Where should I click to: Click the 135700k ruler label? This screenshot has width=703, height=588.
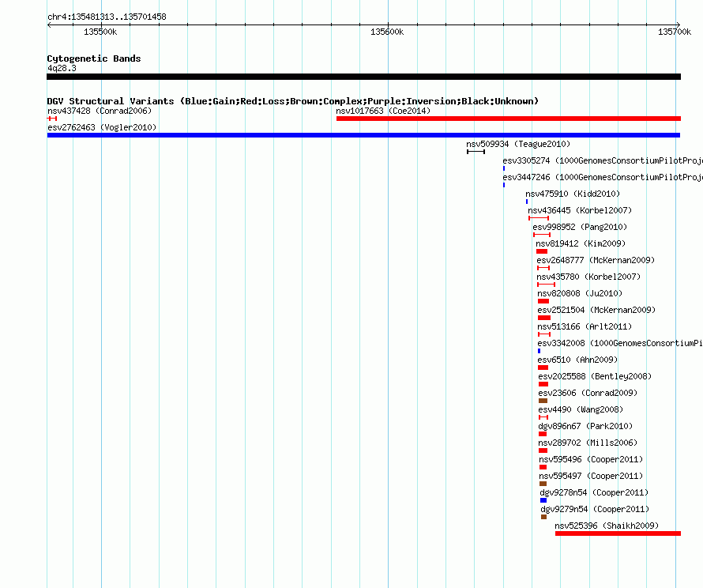point(675,32)
